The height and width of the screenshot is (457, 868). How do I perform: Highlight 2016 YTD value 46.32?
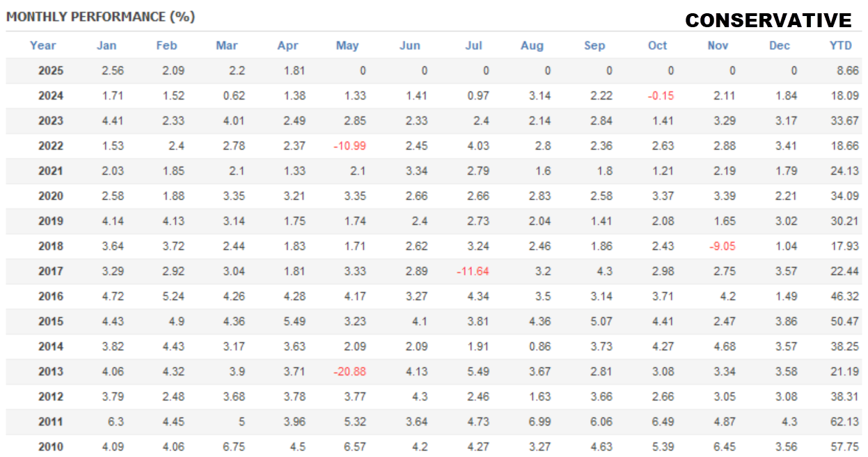[x=846, y=296]
